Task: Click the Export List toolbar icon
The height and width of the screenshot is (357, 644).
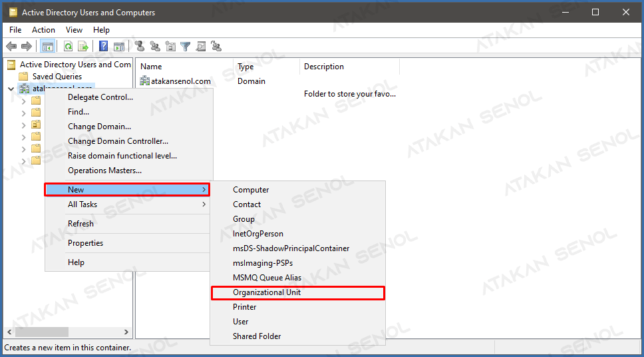Action: [83, 47]
